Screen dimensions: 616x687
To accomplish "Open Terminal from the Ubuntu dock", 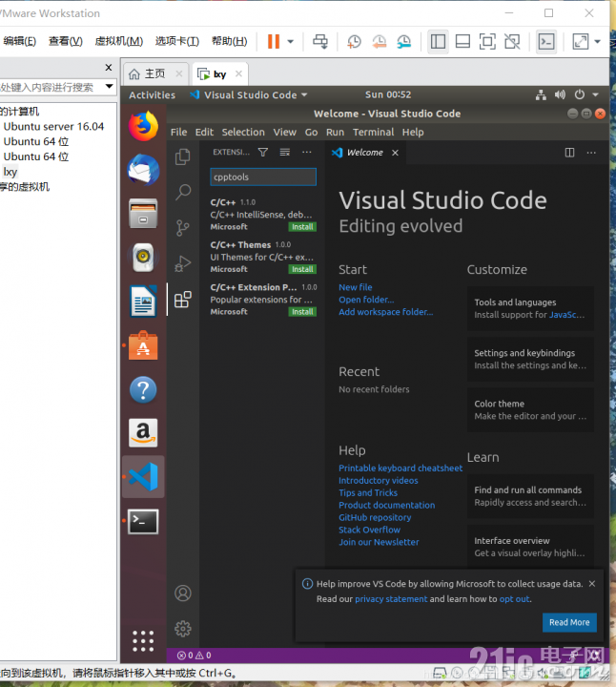I will (143, 521).
